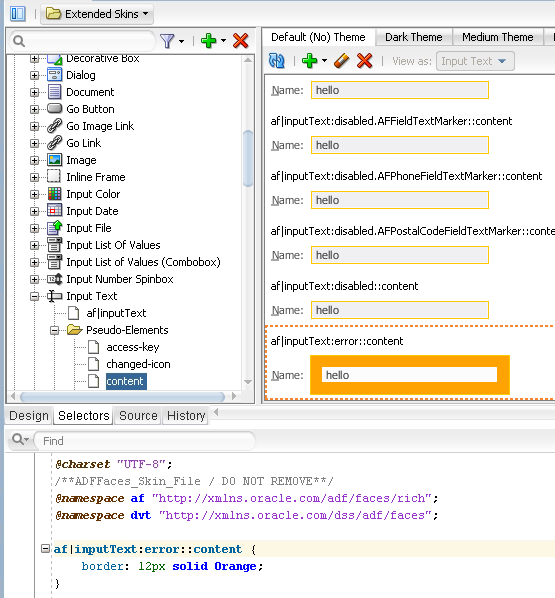Open the View as Input Text combo box
Screen dimensions: 555x598
pyautogui.click(x=475, y=61)
